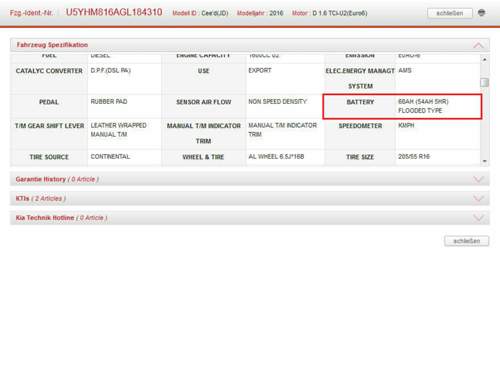
Task: Click the Garantie History title text
Action: 41,179
